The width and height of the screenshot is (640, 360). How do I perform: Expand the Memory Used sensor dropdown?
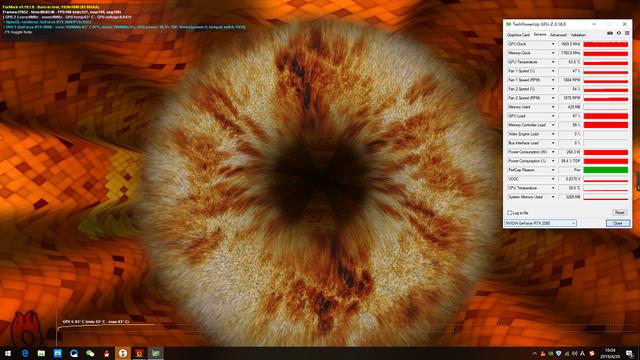pos(553,107)
